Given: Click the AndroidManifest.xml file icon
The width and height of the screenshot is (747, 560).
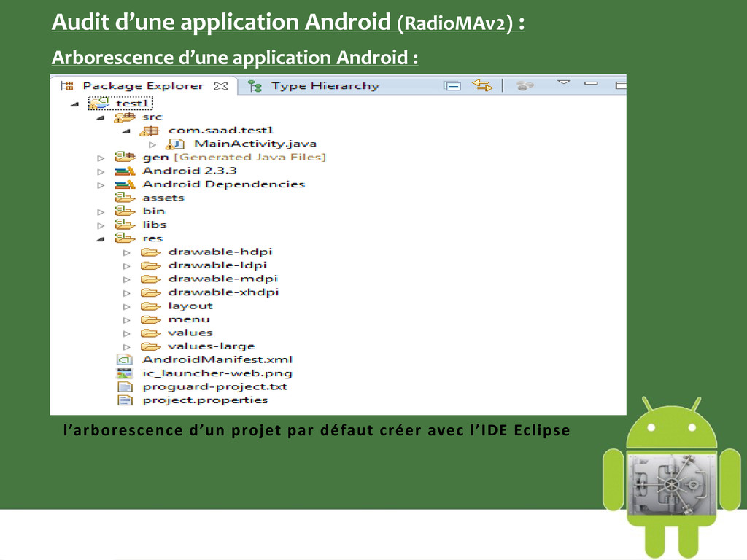Looking at the screenshot, I should 125,360.
